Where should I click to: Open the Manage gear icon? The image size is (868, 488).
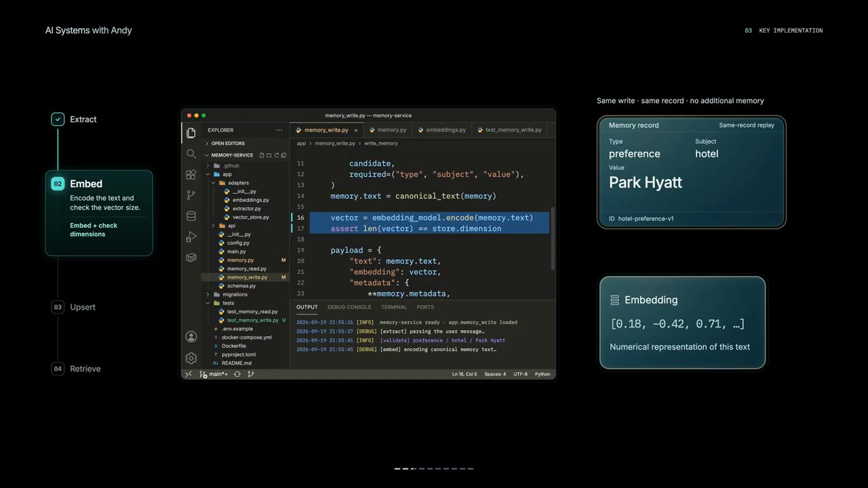pyautogui.click(x=191, y=358)
